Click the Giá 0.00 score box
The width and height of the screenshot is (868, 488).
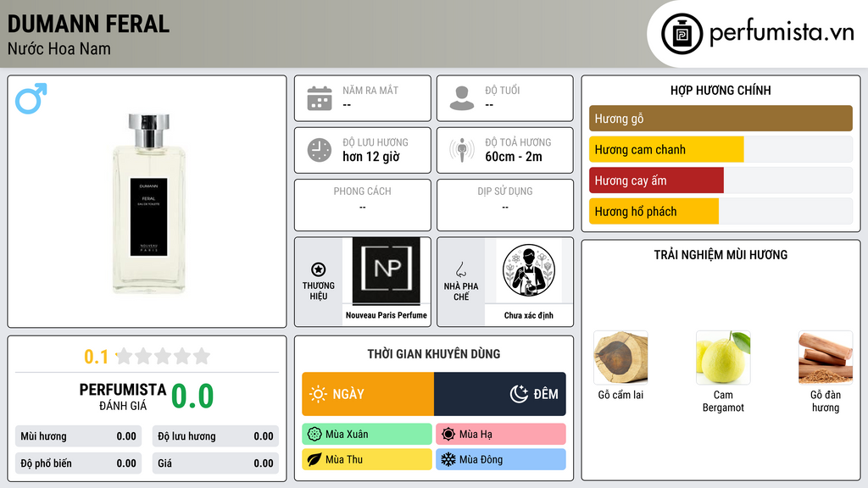pos(215,463)
